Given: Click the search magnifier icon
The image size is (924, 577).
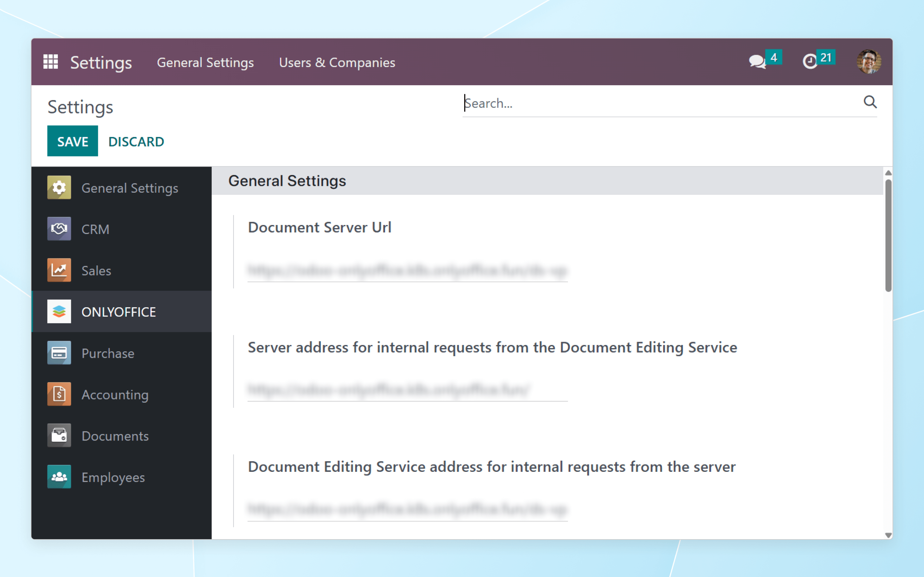Looking at the screenshot, I should (870, 102).
